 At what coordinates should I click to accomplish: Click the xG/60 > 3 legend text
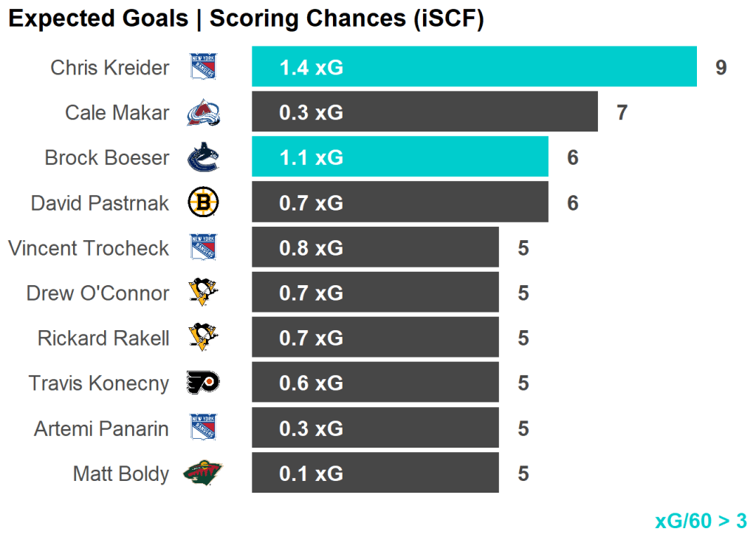point(701,521)
